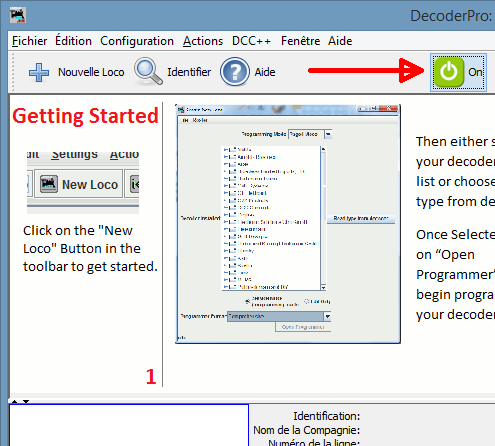Click the red step number 1
495x446 pixels.
(x=151, y=377)
